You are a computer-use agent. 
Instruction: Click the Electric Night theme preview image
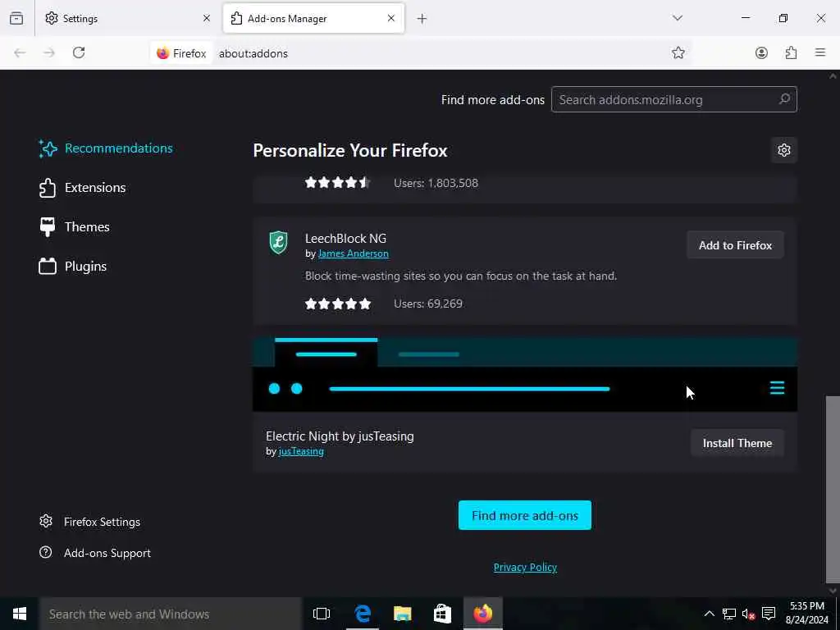(525, 374)
